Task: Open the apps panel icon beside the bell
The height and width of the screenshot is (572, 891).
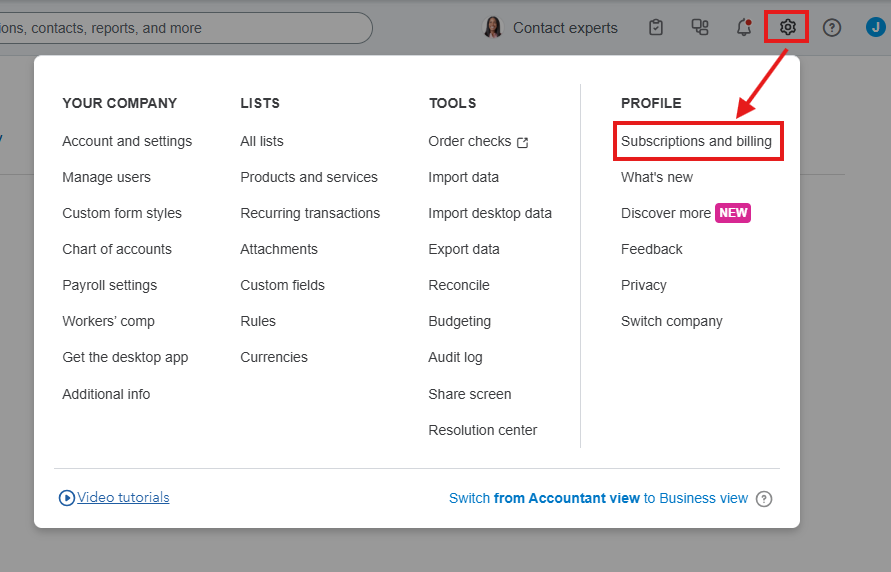Action: click(x=700, y=27)
